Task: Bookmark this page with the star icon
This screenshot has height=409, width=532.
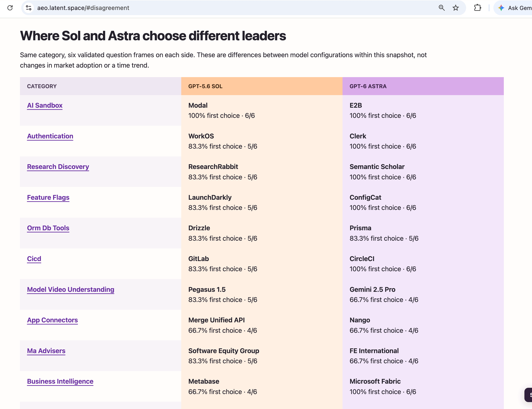Action: pos(455,8)
